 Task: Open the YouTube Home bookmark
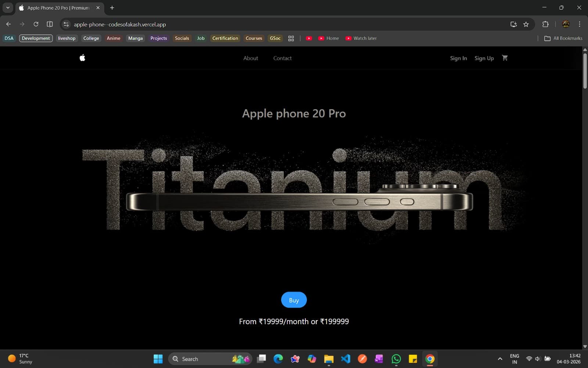tap(329, 38)
